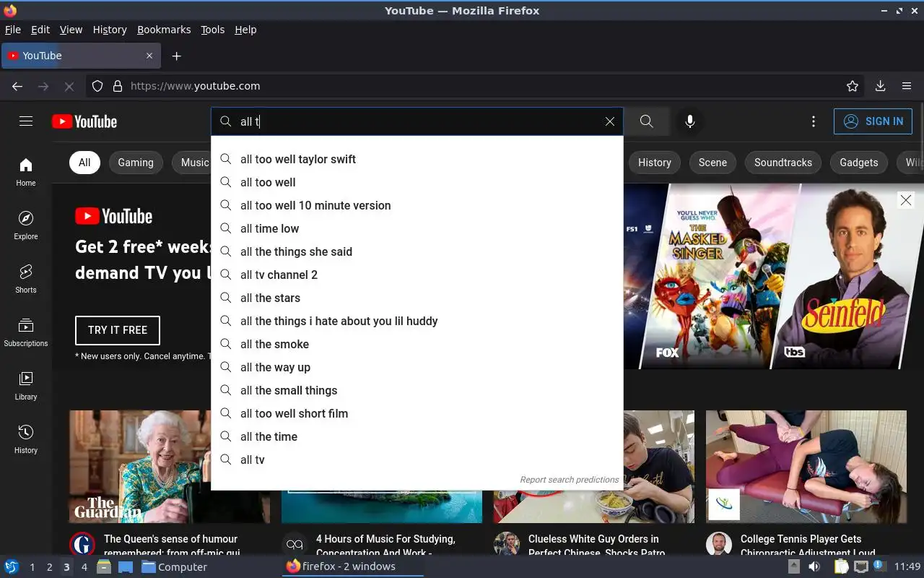The width and height of the screenshot is (924, 578).
Task: Open the Bookmarks menu
Action: pyautogui.click(x=164, y=30)
